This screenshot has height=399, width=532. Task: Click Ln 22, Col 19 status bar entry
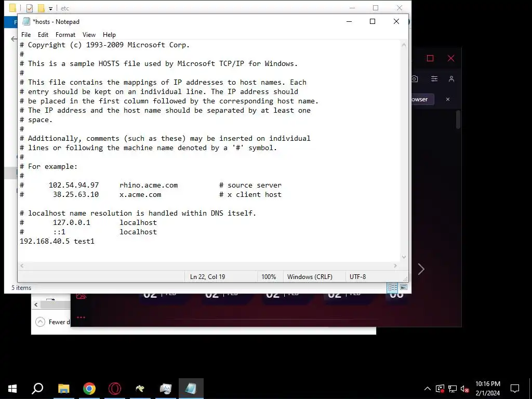pyautogui.click(x=207, y=276)
